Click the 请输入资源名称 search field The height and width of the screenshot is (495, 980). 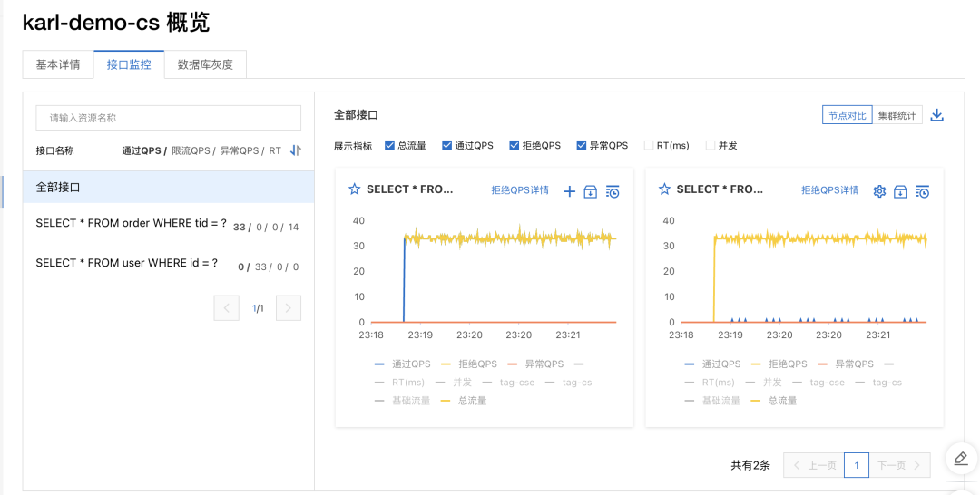pyautogui.click(x=168, y=118)
